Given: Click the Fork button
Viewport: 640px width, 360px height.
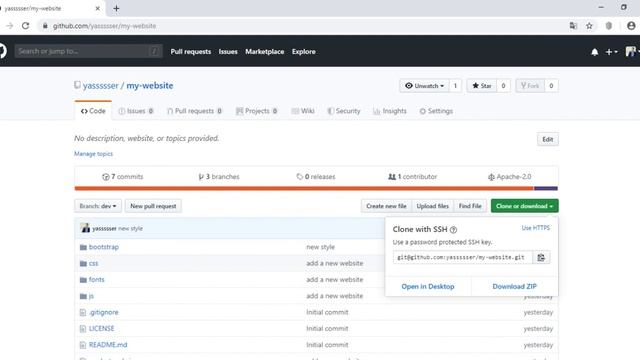Looking at the screenshot, I should pos(530,86).
